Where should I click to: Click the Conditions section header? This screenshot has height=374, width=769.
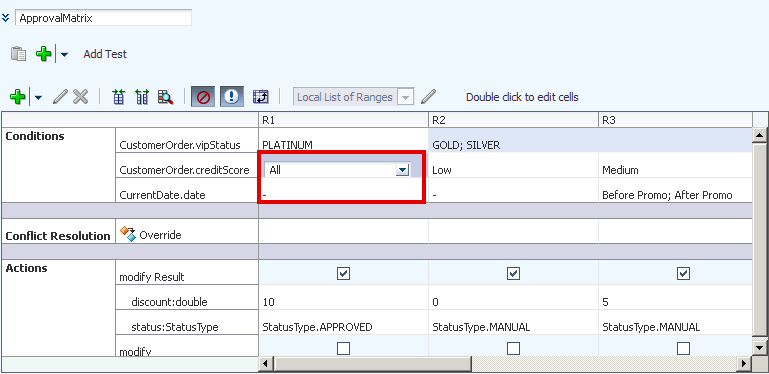click(x=34, y=136)
